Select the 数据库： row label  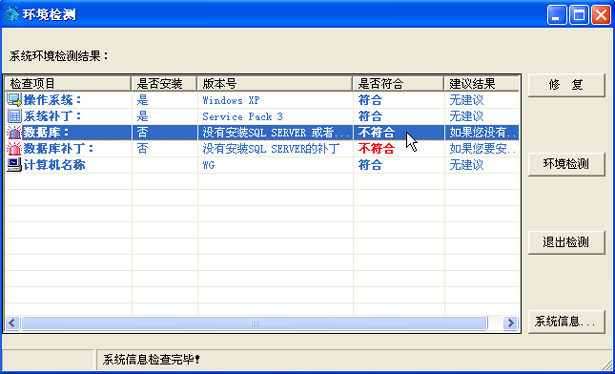(46, 133)
